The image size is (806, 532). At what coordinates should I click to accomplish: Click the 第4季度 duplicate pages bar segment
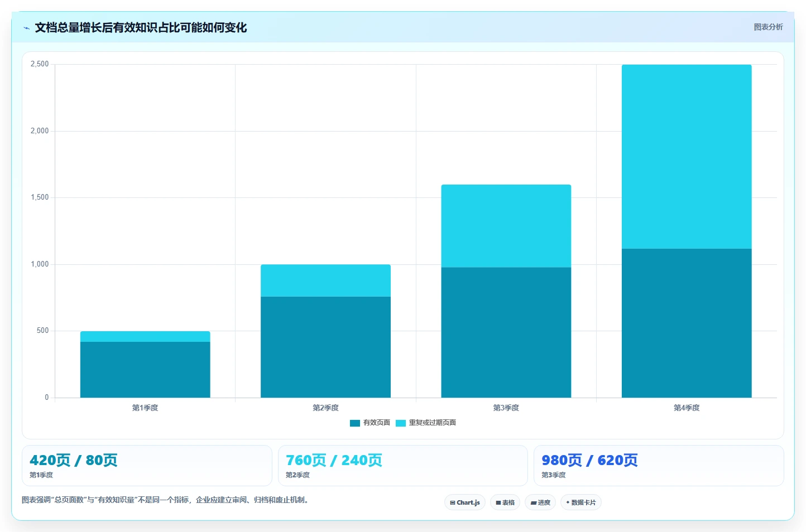[687, 157]
